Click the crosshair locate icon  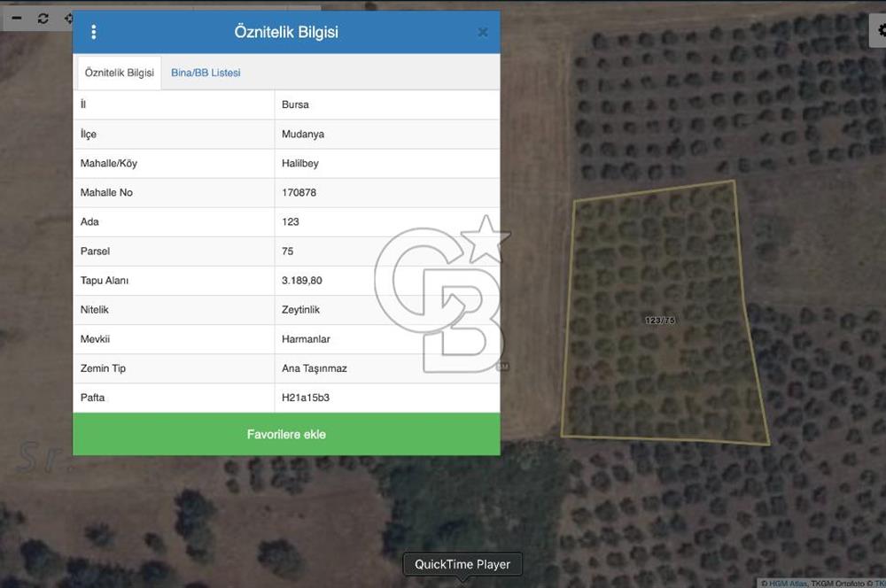point(69,18)
